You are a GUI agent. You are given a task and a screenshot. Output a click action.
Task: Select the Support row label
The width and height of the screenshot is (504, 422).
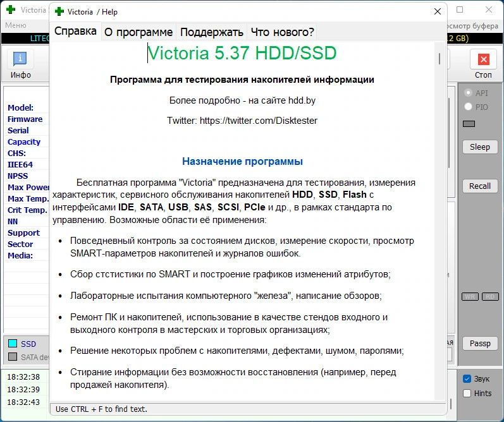click(23, 233)
